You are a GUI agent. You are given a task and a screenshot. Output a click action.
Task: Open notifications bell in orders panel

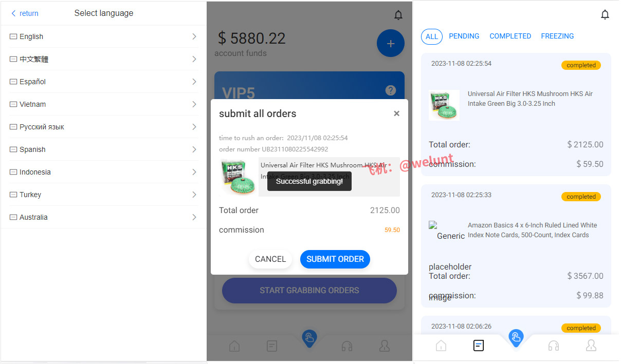point(605,15)
